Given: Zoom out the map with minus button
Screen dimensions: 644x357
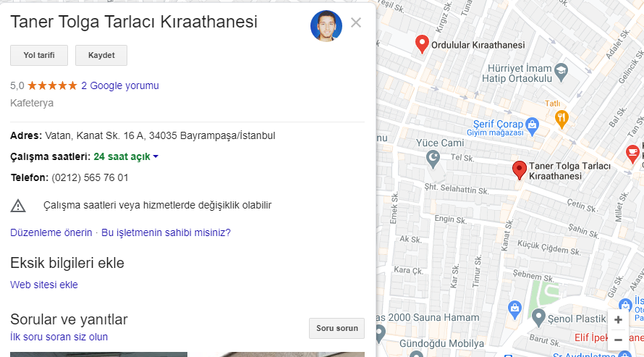Looking at the screenshot, I should (618, 340).
